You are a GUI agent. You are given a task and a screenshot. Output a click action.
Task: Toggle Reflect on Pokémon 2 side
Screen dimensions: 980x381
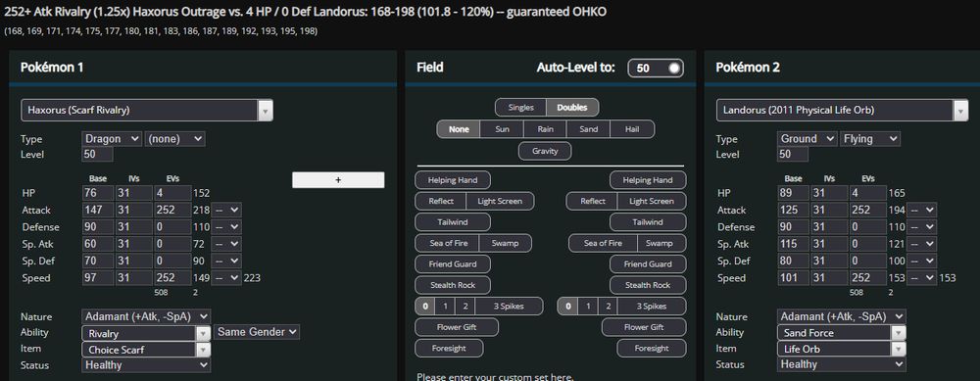pos(592,201)
